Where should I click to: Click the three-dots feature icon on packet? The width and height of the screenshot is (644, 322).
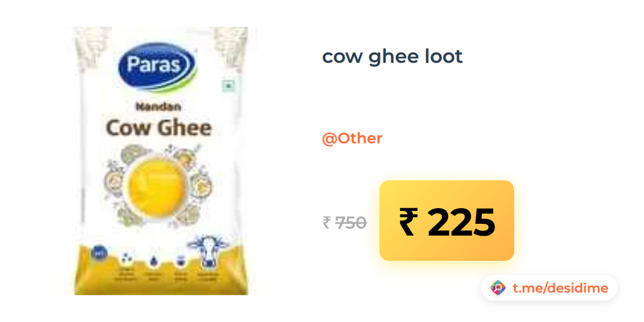click(126, 258)
